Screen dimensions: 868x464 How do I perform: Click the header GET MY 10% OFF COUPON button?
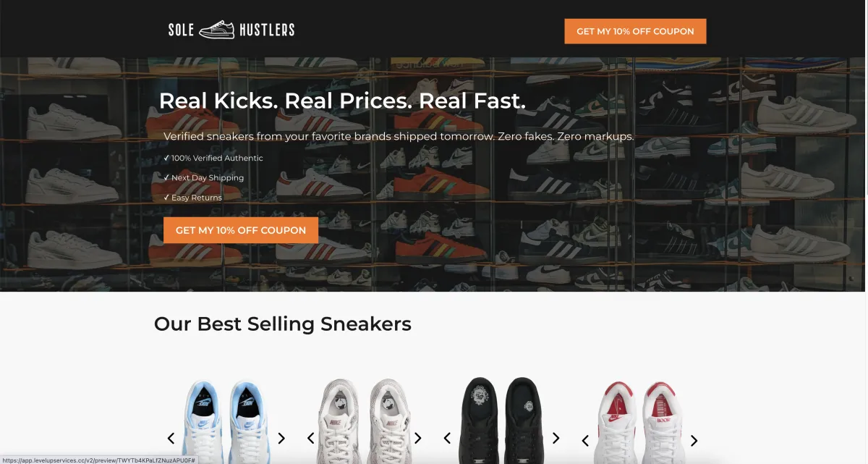point(635,31)
